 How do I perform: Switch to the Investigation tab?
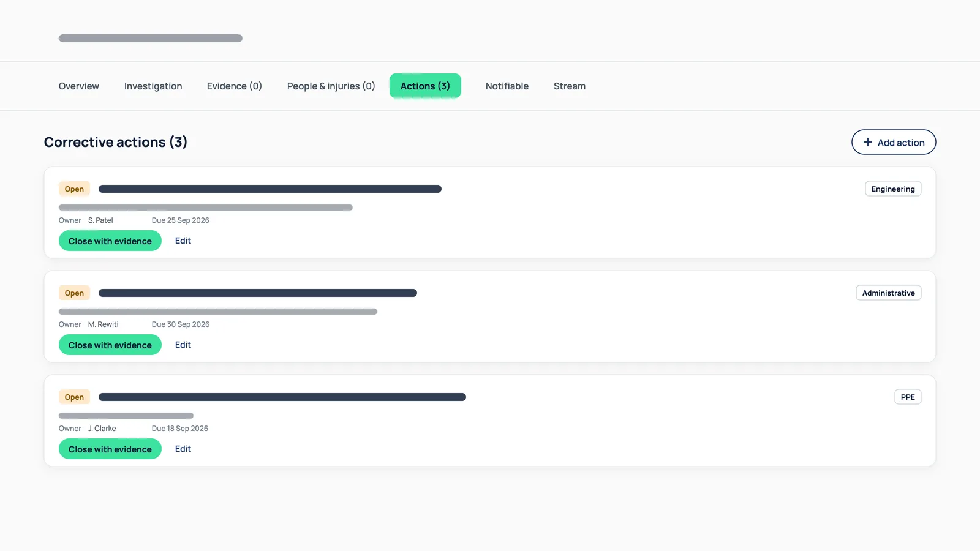tap(153, 86)
